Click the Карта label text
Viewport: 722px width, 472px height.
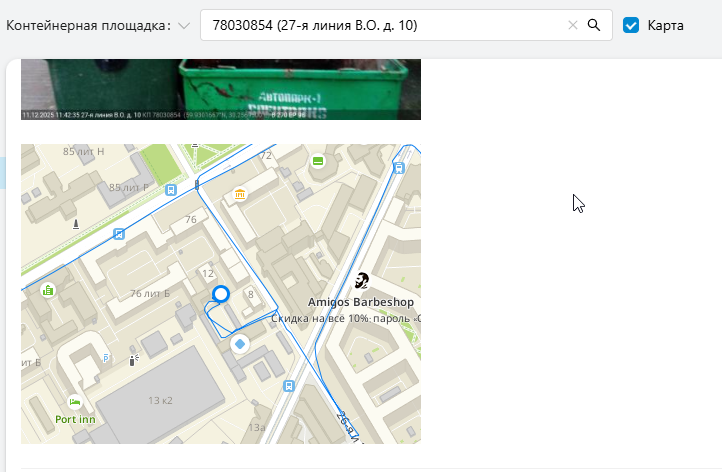[665, 25]
